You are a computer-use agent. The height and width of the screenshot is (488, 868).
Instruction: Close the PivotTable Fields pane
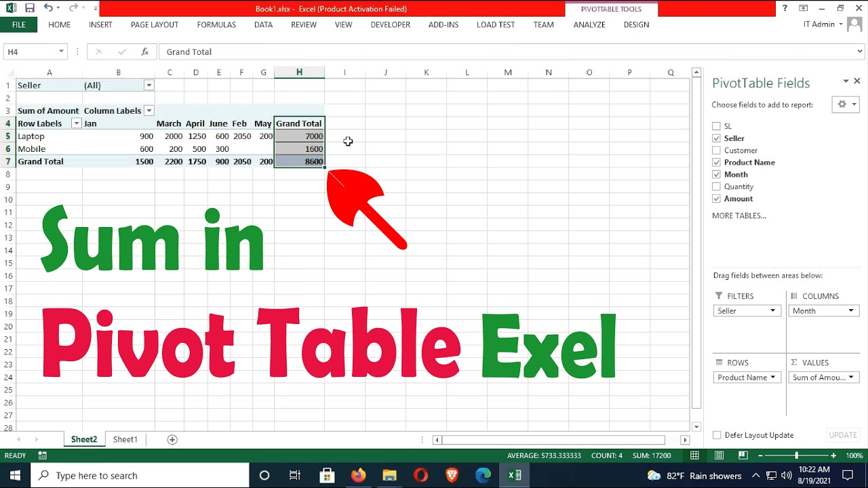click(x=857, y=81)
